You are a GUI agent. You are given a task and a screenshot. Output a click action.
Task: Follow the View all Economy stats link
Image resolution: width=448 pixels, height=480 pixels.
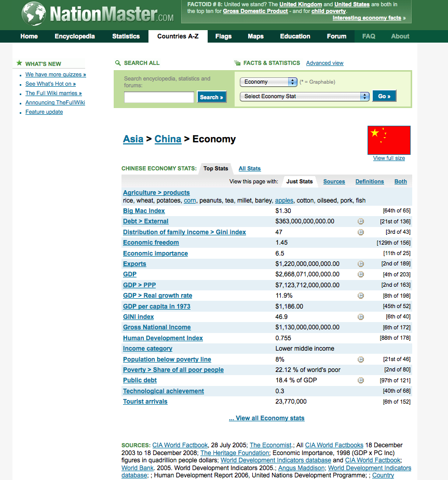coord(266,418)
